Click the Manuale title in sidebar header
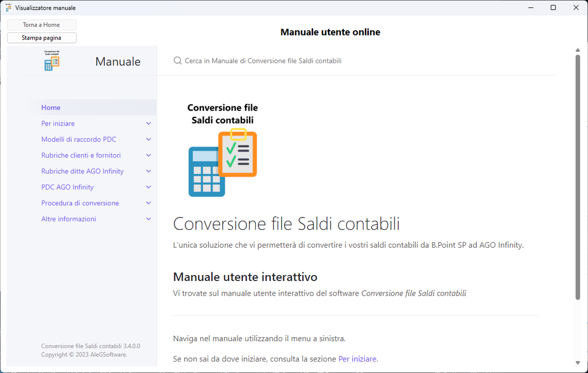Viewport: 588px width, 373px height. click(x=118, y=62)
